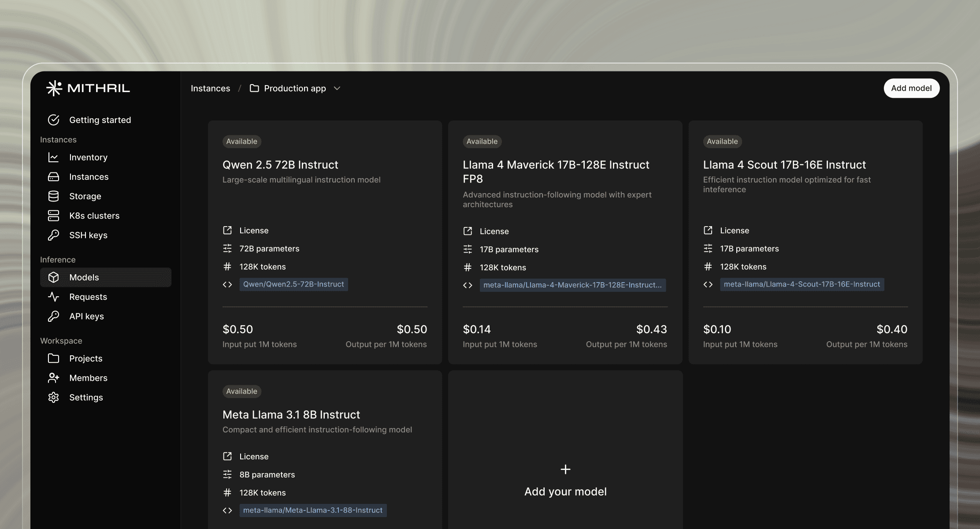This screenshot has width=980, height=529.
Task: Click the SSH keys key icon
Action: (x=53, y=235)
